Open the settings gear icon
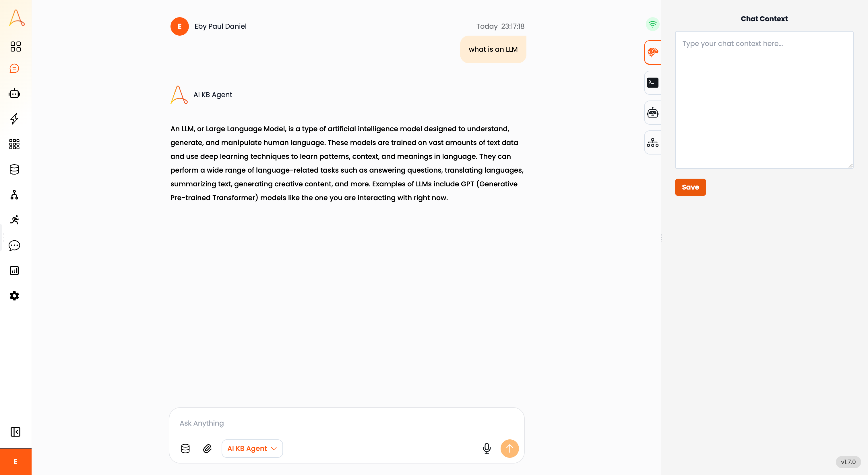 tap(14, 296)
